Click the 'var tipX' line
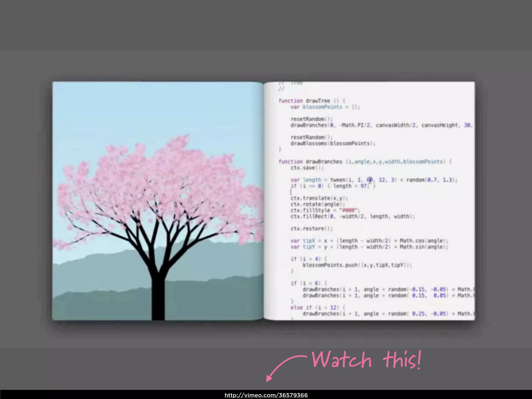532x399 pixels. (369, 241)
